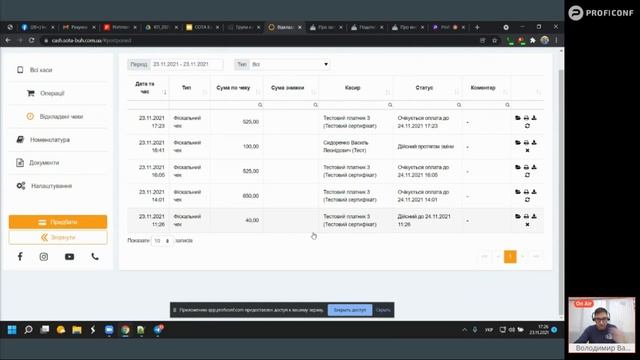Collapse sidebar with Згорнути button
The width and height of the screenshot is (640, 360).
tap(58, 237)
